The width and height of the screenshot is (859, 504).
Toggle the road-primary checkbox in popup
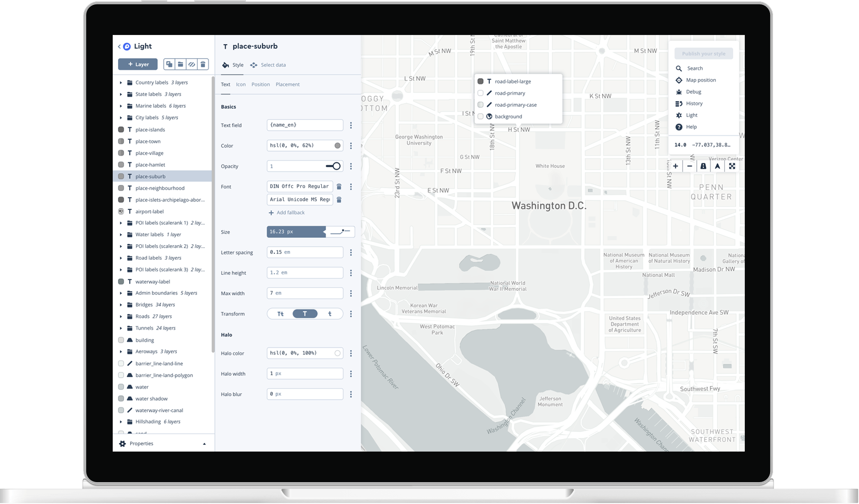tap(481, 93)
